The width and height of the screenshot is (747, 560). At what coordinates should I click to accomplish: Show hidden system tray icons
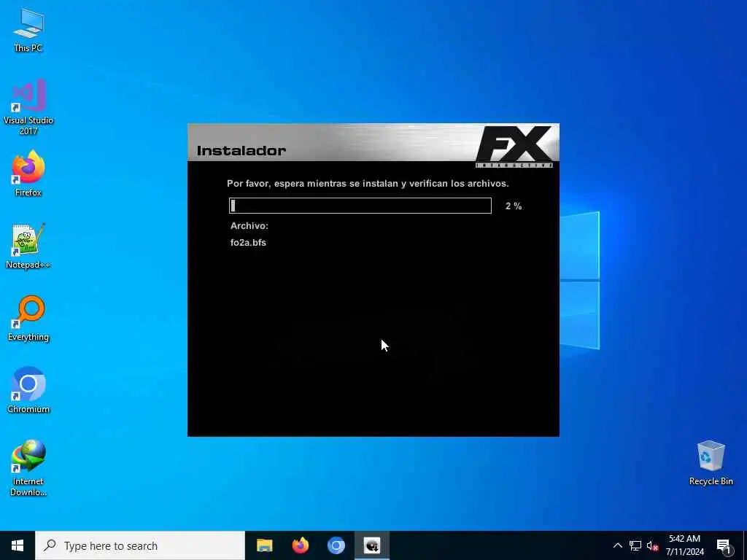[x=617, y=545]
